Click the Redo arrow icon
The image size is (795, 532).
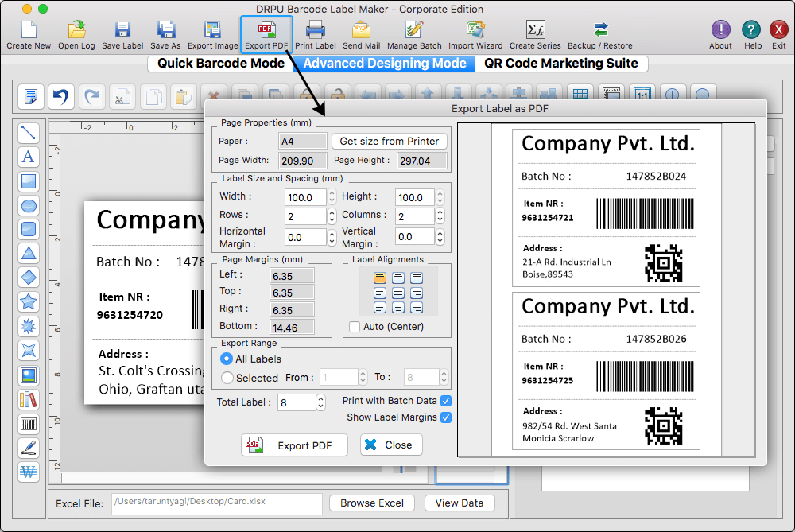coord(91,96)
